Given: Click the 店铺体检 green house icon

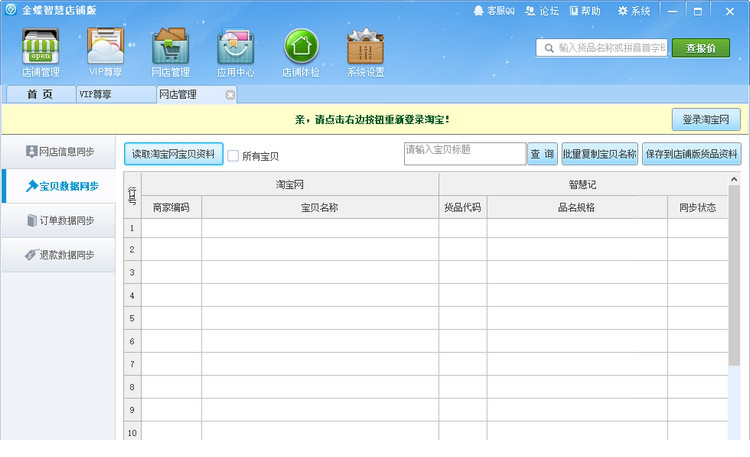Looking at the screenshot, I should click(301, 49).
